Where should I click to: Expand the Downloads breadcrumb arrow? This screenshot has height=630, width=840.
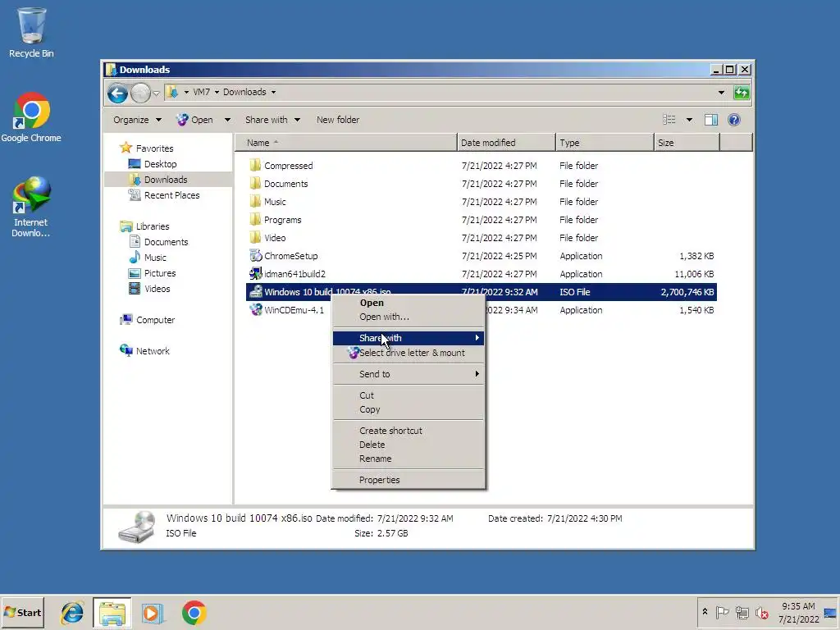(x=273, y=92)
